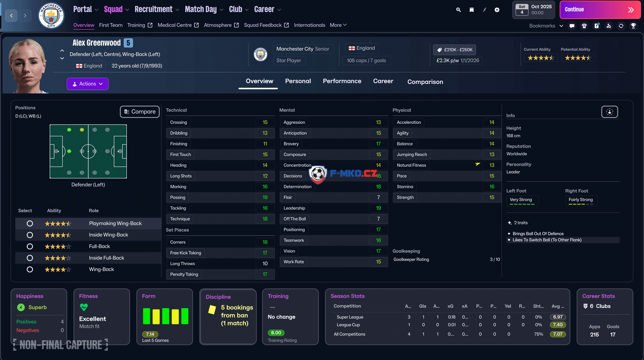Image resolution: width=644 pixels, height=360 pixels.
Task: Click the yellow card discipline icon
Action: 212,310
